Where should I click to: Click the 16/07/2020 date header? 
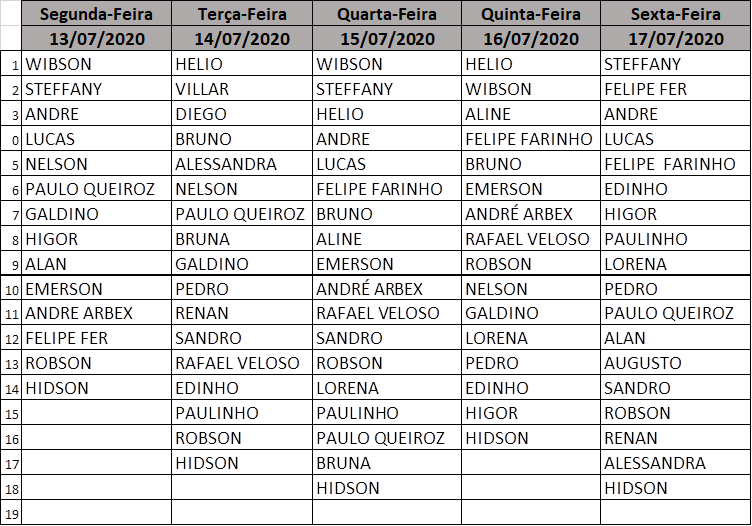(531, 38)
